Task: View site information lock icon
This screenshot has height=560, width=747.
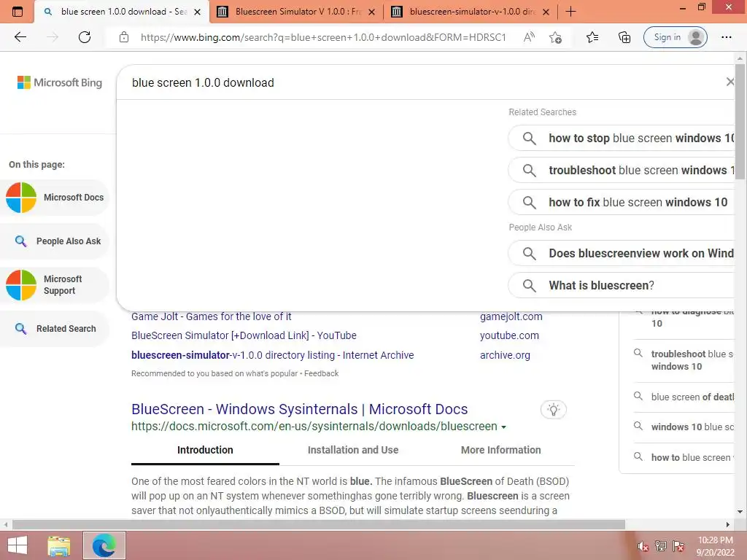Action: click(124, 37)
